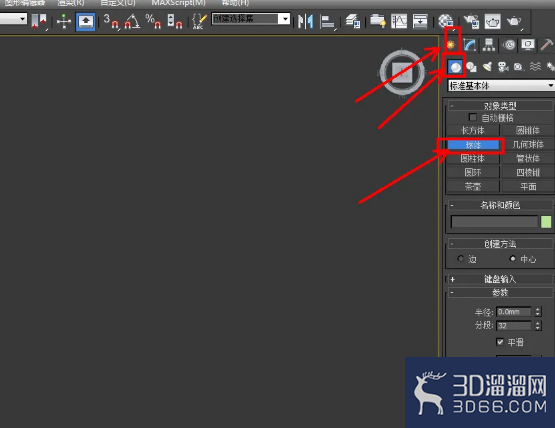Click the 半径 value field
This screenshot has width=555, height=428.
514,312
